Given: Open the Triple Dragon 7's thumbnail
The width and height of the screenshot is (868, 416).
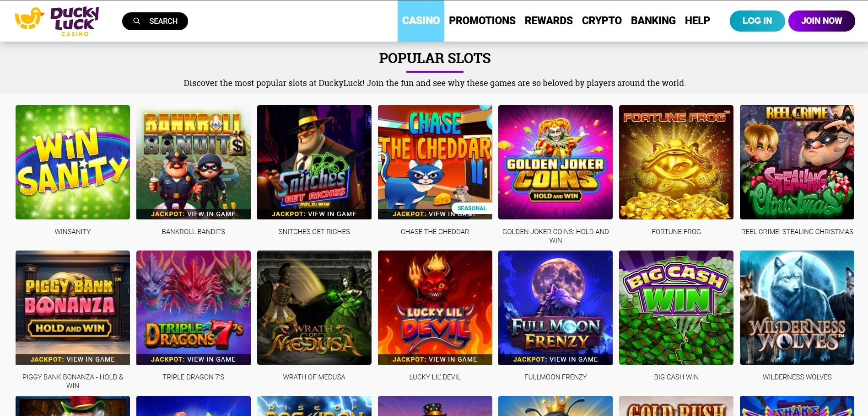Looking at the screenshot, I should coord(194,308).
